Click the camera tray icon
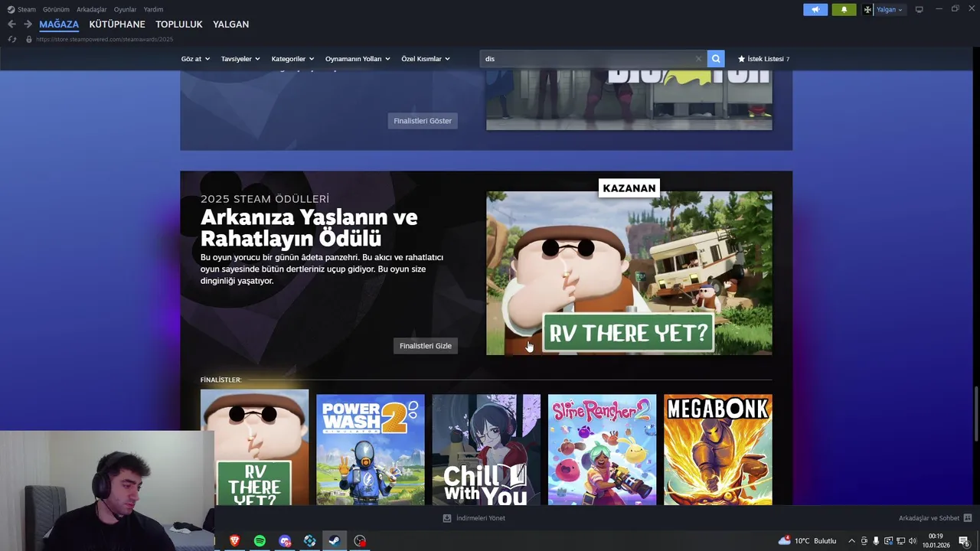 [x=864, y=541]
